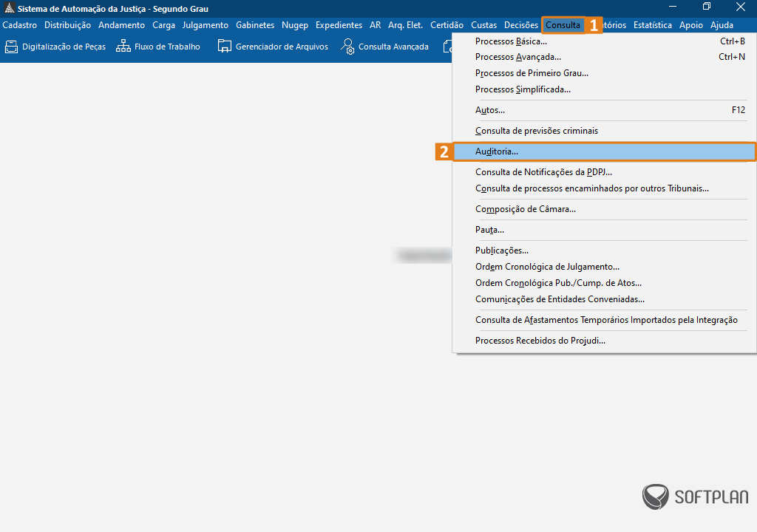Click the application icon in the title bar
Screen dimensions: 757x532
(9, 8)
